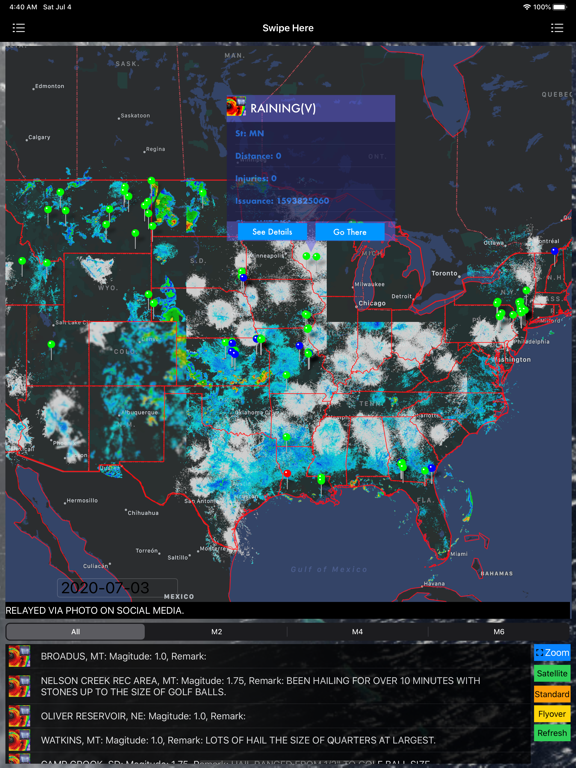
Task: Tap the battery status icon
Action: click(559, 7)
